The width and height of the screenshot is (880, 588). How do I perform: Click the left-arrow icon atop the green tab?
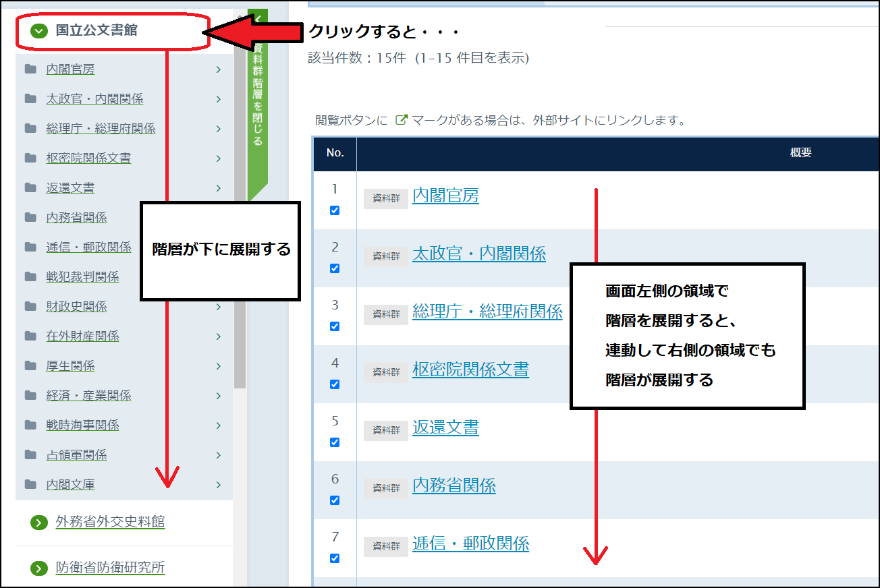click(257, 20)
